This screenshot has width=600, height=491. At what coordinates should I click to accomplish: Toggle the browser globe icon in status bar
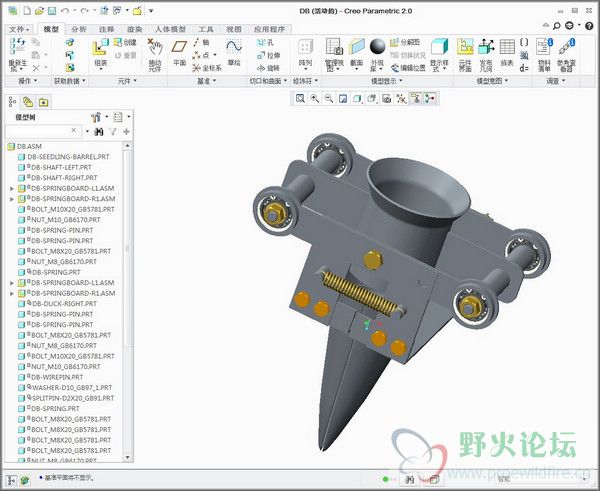click(25, 480)
